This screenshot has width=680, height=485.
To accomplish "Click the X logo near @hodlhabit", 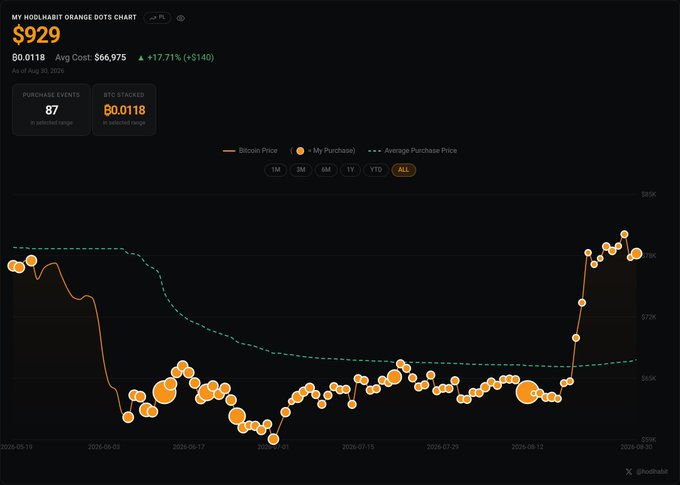I will point(629,471).
